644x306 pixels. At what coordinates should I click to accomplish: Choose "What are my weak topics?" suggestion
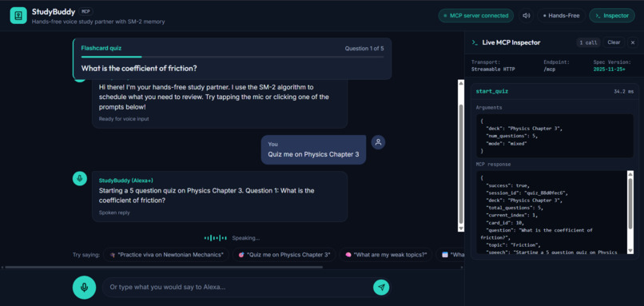[386, 255]
